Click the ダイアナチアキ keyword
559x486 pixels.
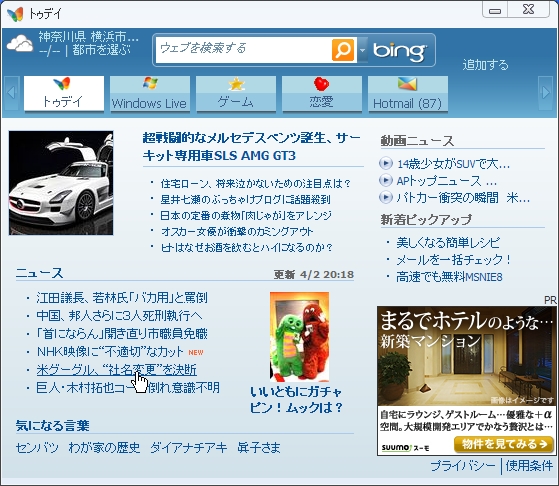[189, 447]
